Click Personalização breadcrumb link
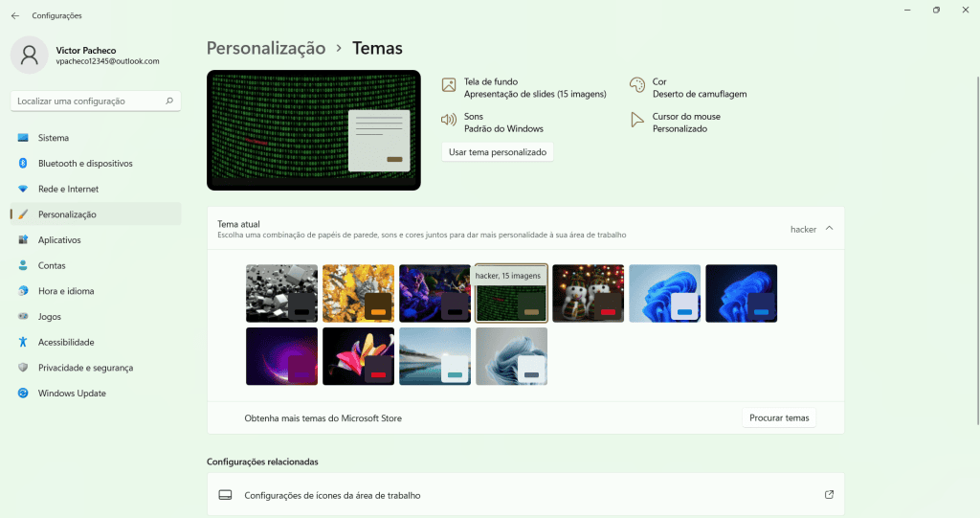980x518 pixels. tap(266, 48)
